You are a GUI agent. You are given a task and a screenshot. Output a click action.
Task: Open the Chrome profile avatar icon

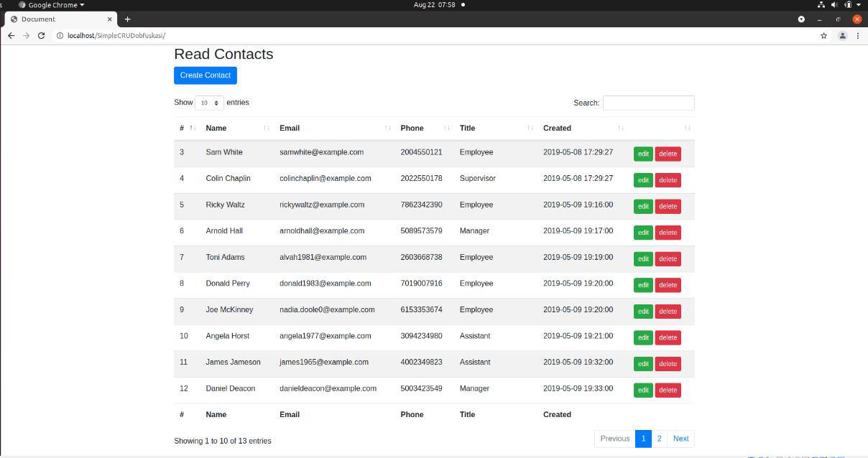[x=842, y=36]
